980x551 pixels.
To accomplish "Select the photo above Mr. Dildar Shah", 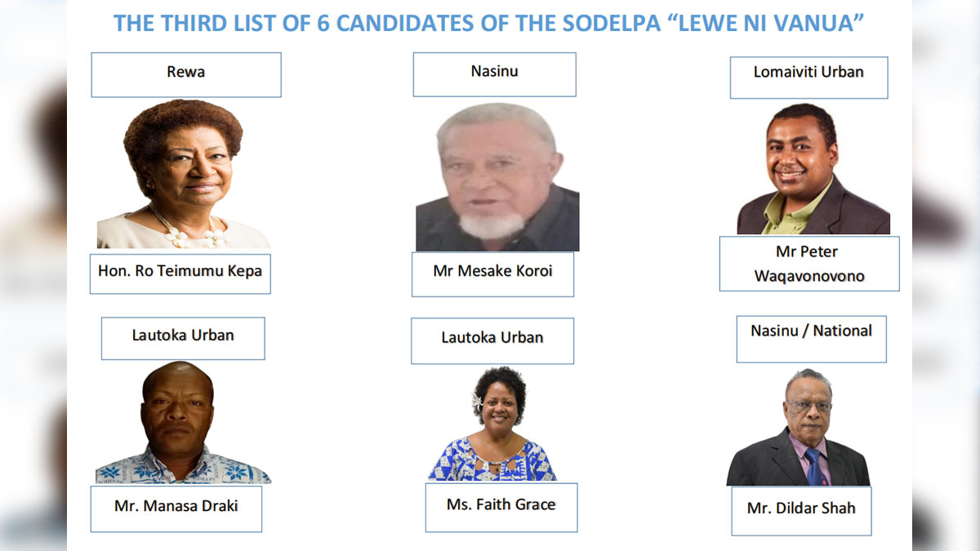I will pyautogui.click(x=799, y=428).
